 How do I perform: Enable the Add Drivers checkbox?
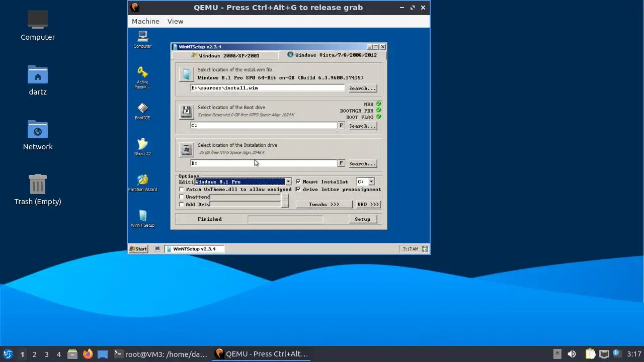182,205
